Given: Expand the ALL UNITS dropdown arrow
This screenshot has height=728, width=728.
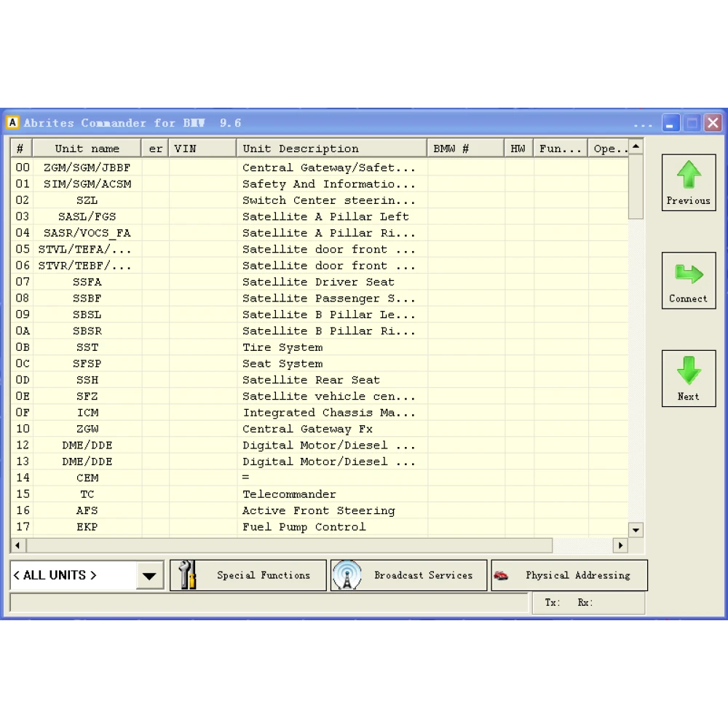Looking at the screenshot, I should (x=149, y=576).
